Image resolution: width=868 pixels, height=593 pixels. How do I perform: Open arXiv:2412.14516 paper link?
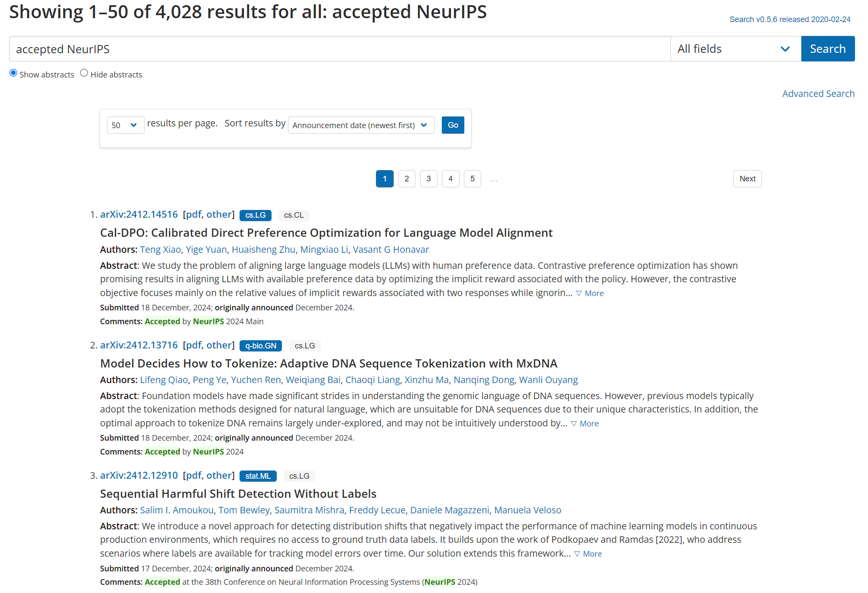point(139,214)
